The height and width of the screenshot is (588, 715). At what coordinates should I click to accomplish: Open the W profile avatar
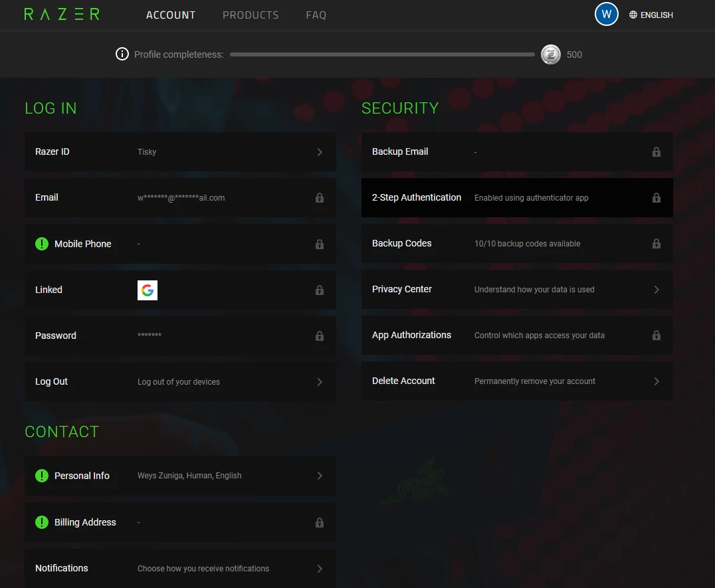[x=607, y=14]
